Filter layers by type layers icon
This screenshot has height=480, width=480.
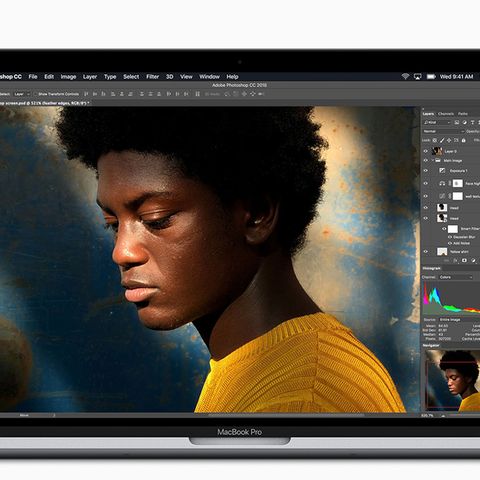(473, 122)
